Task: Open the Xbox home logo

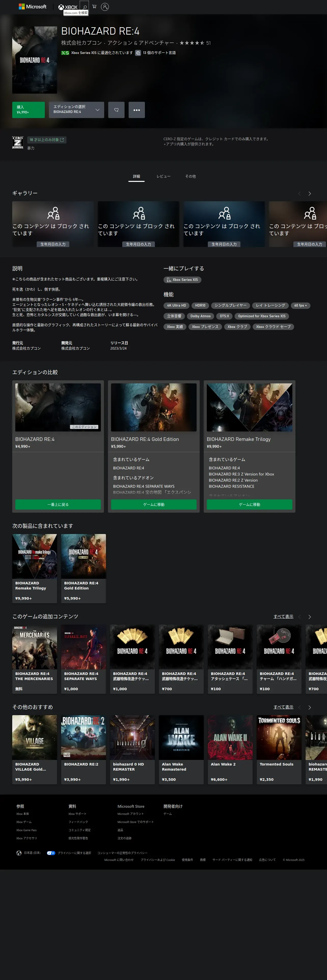Action: click(68, 7)
